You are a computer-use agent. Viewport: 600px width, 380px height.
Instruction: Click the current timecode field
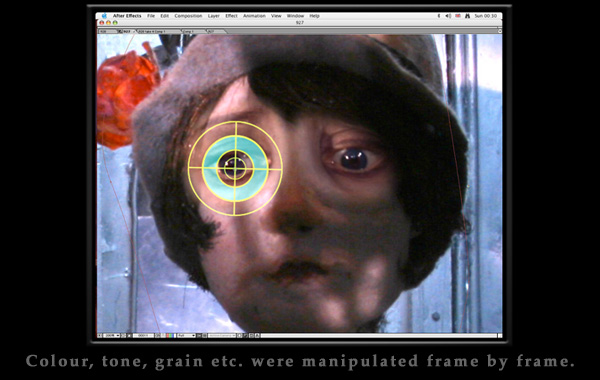pos(143,335)
